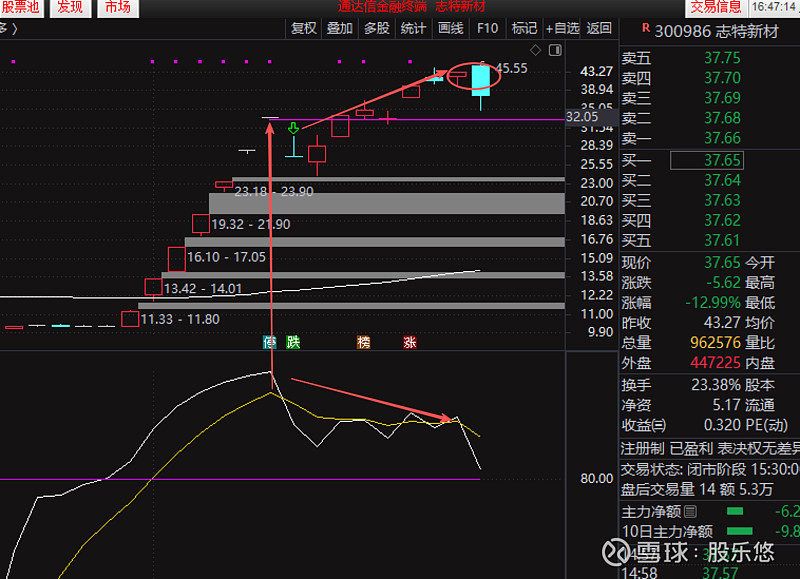Click the large cyan candlestick

click(481, 81)
